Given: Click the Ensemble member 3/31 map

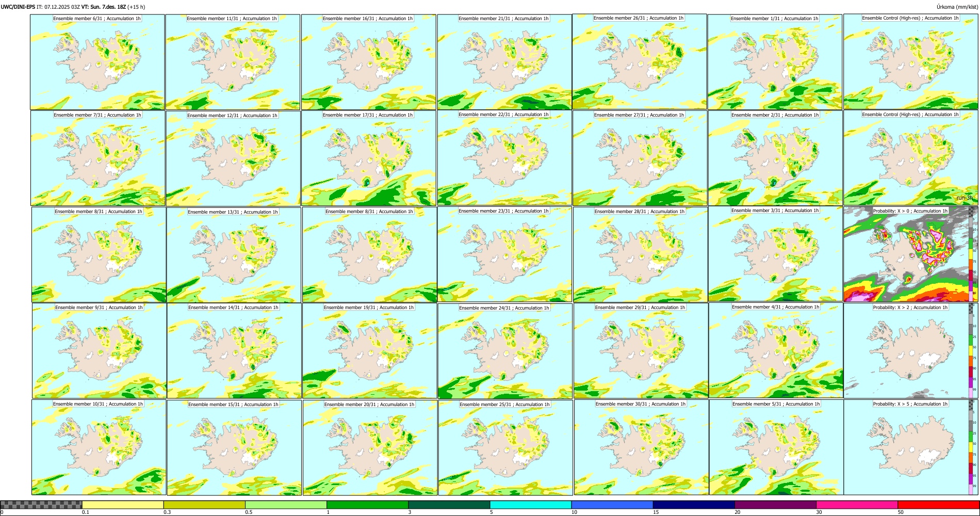Looking at the screenshot, I should point(776,254).
